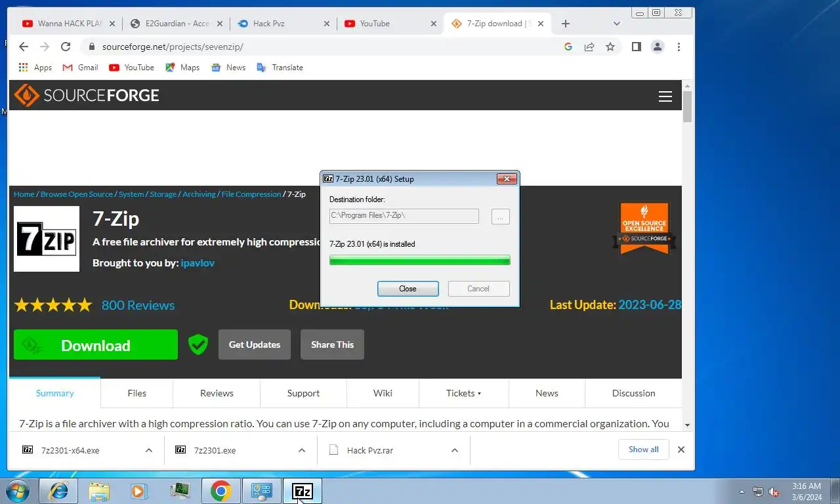The width and height of the screenshot is (840, 504).
Task: Open YouTube bookmark in bookmarks bar
Action: 131,68
